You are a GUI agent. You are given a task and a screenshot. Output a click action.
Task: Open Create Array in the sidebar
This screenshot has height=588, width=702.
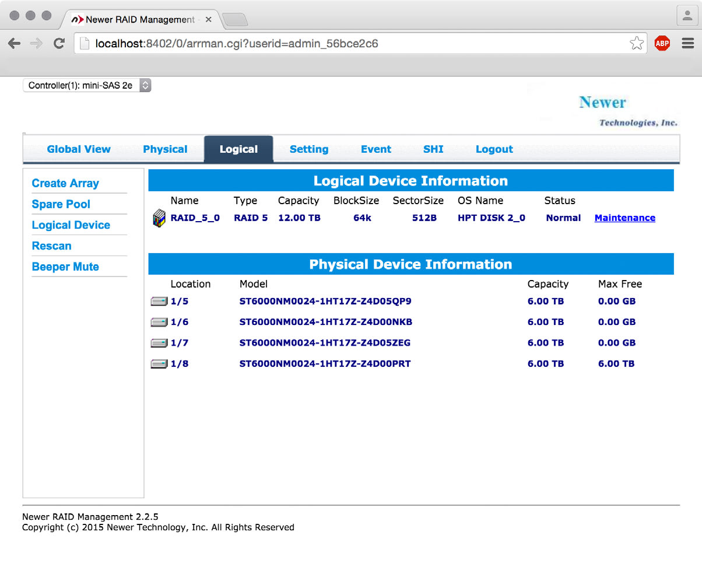[x=65, y=183]
